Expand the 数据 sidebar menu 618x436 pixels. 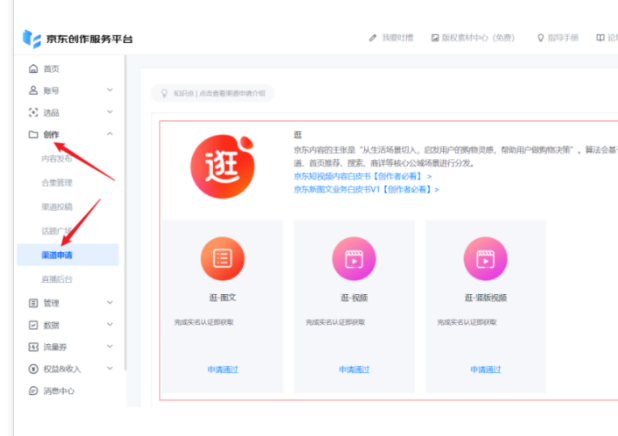(x=68, y=325)
